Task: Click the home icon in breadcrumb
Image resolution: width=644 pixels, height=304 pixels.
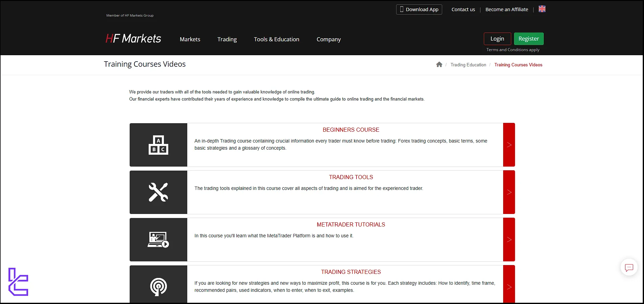Action: pos(439,65)
